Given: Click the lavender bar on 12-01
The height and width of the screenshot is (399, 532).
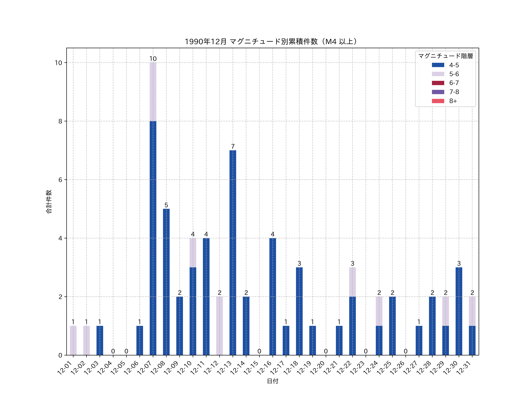Looking at the screenshot, I should point(73,340).
